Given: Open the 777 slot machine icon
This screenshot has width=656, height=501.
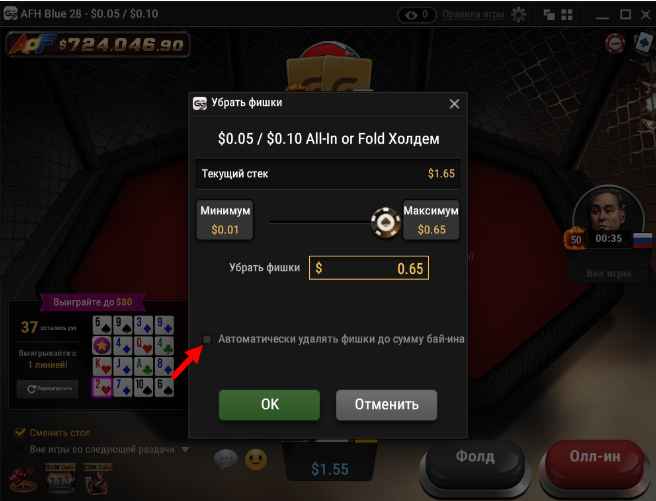Looking at the screenshot, I should (60, 478).
